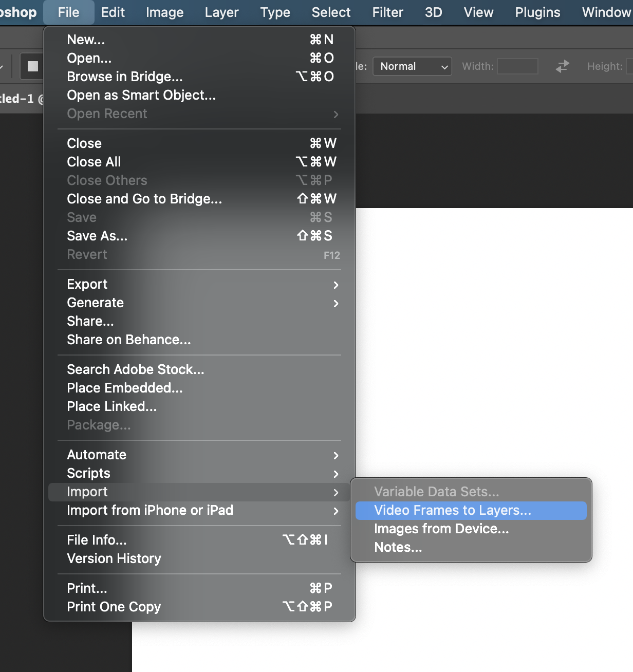Choose Images from Device...

point(471,529)
